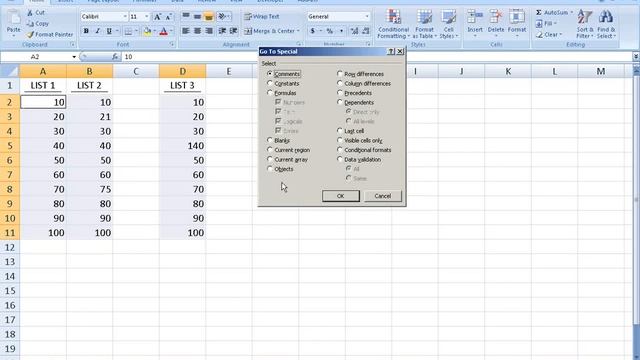Click the Copy icon
This screenshot has width=640, height=360.
(x=30, y=24)
